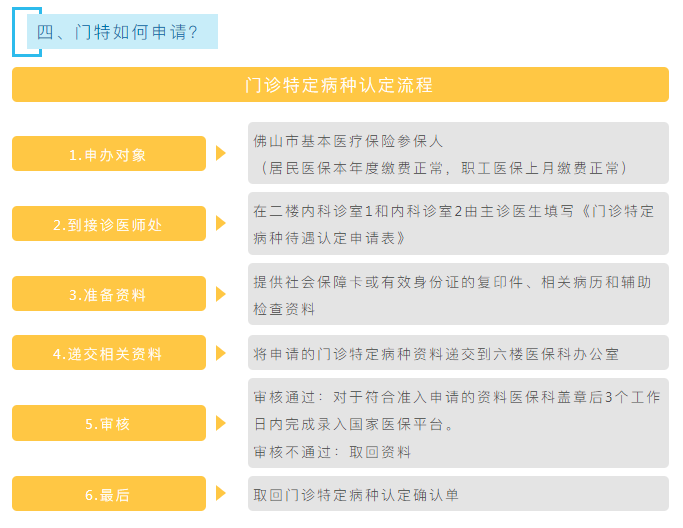Click the yellow arrow beside 6.最后
The width and height of the screenshot is (683, 528).
click(x=221, y=494)
